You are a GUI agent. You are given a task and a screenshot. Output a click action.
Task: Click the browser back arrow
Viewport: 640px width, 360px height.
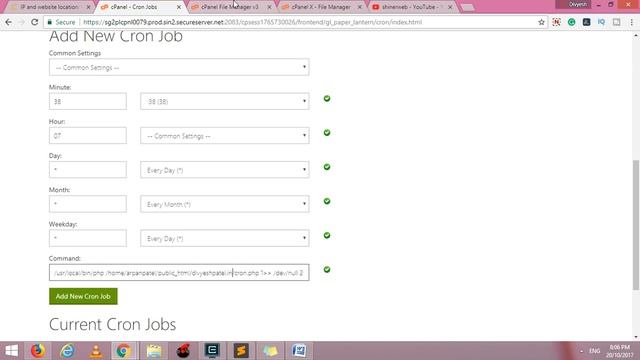point(8,22)
